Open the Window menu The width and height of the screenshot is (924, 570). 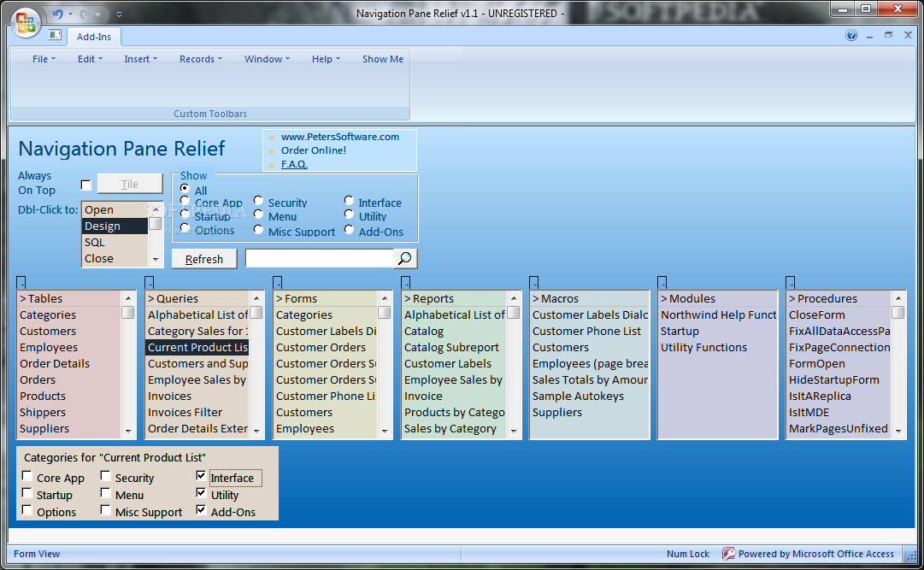pyautogui.click(x=267, y=59)
